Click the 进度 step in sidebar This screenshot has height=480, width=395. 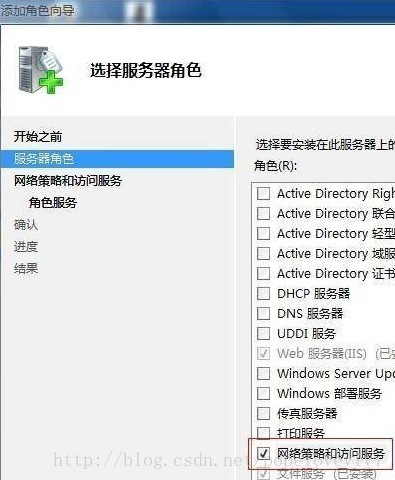(26, 247)
